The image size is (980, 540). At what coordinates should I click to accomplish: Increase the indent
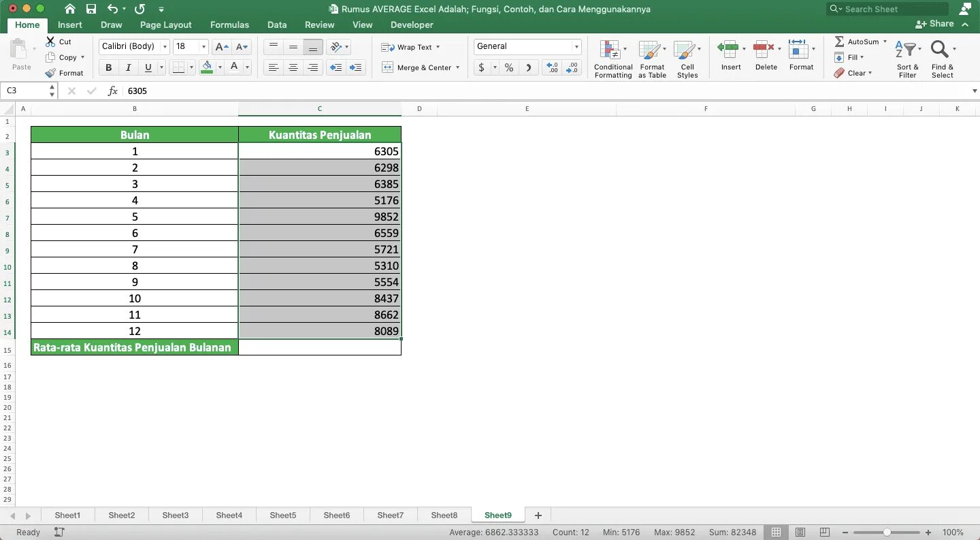point(355,67)
